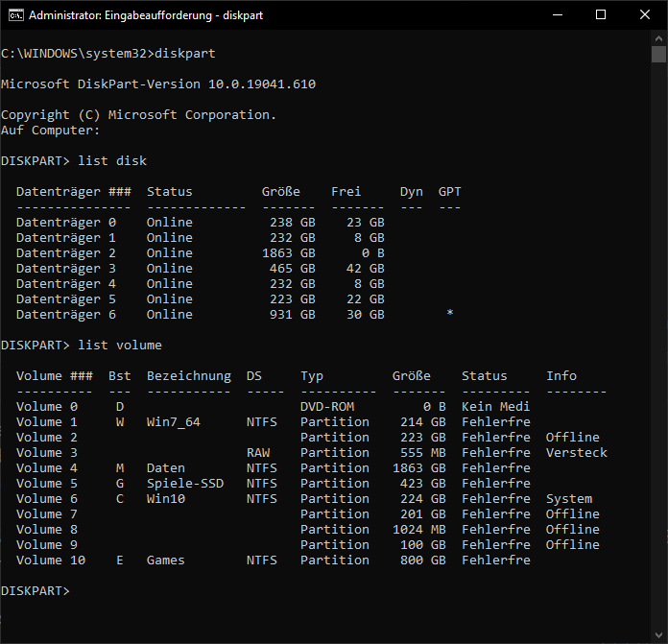
Task: Click the 'System' info entry of Volume 6
Action: [x=569, y=499]
